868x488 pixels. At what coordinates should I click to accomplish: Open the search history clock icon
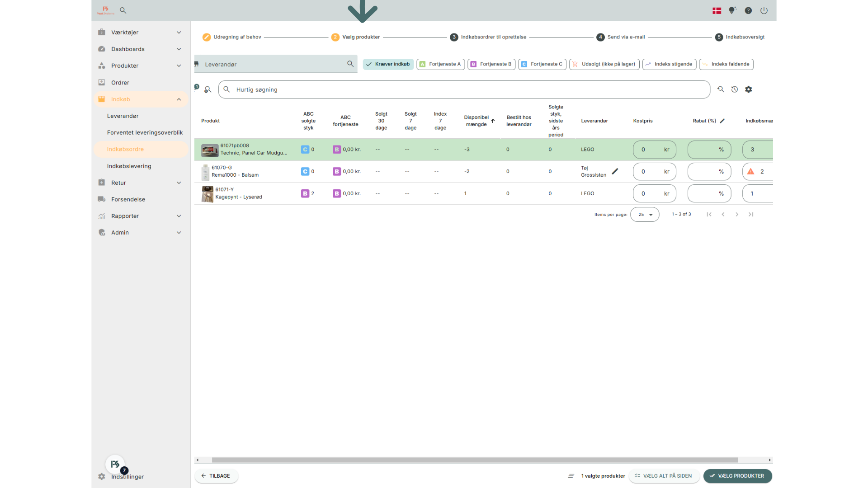tap(735, 89)
